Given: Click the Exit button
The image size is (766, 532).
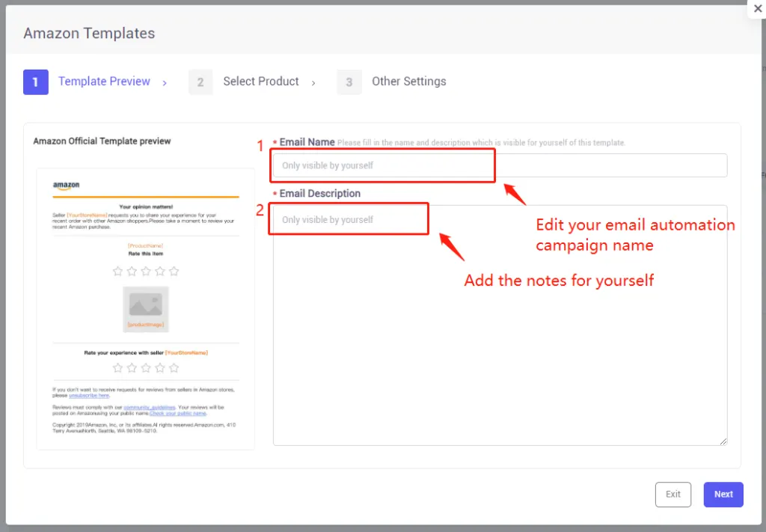Looking at the screenshot, I should click(672, 495).
